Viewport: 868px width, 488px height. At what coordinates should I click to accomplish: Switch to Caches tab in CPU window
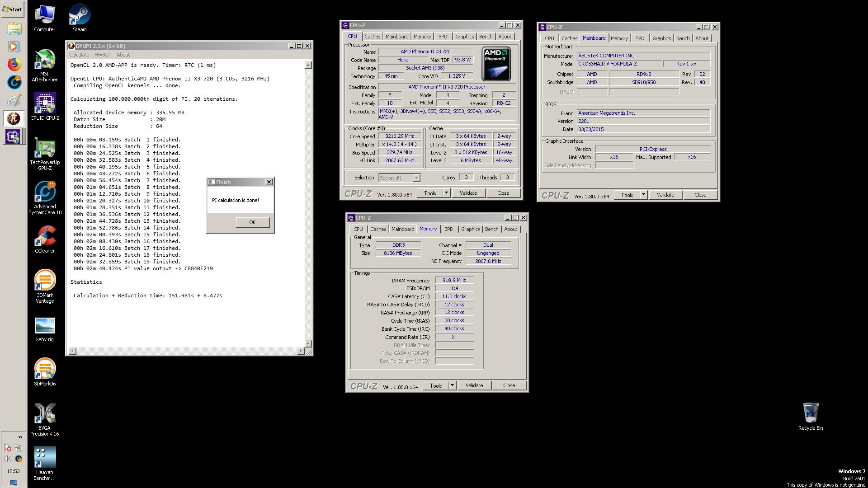[372, 37]
